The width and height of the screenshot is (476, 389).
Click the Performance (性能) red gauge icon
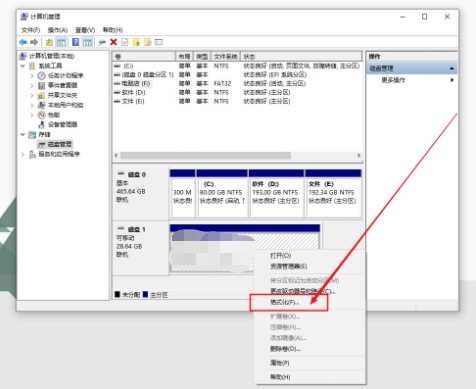click(41, 115)
